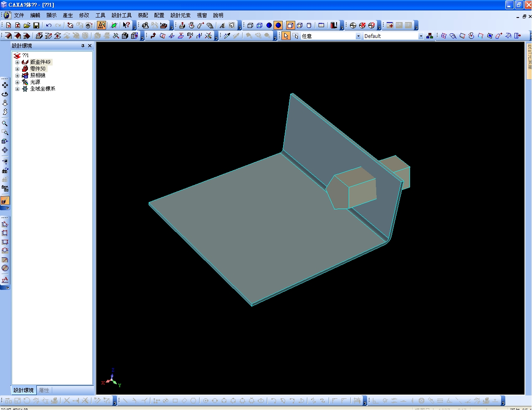
Task: Click the New design environment icon
Action: [8, 25]
